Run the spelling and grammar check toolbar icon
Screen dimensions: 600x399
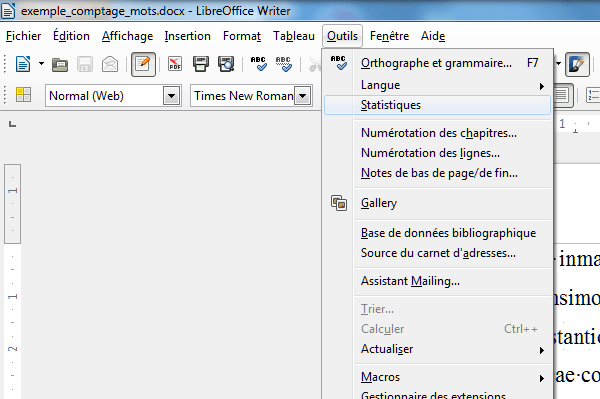pos(259,64)
